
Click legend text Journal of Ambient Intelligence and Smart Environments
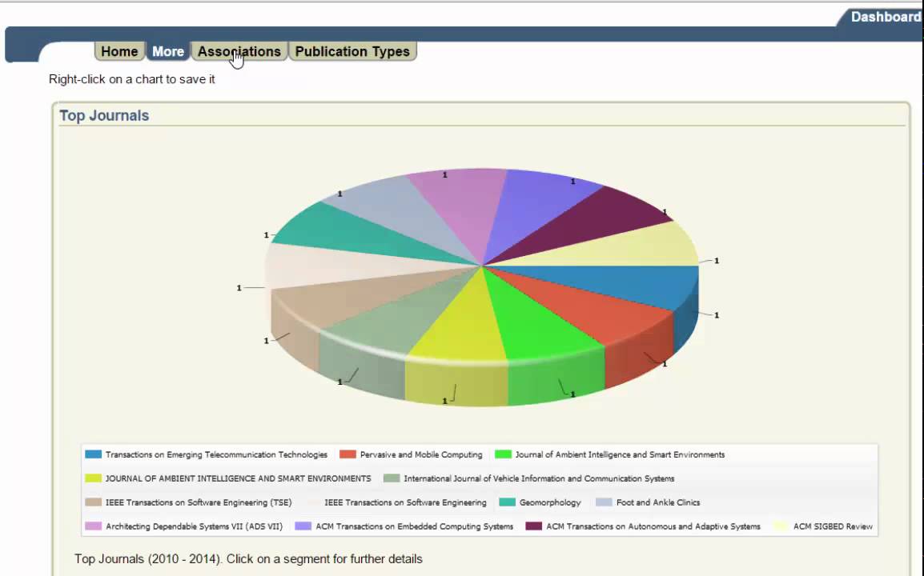point(620,454)
